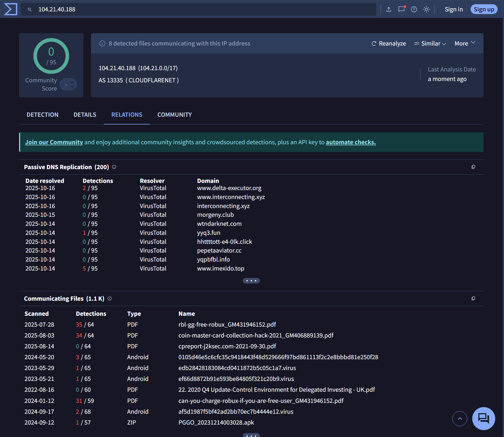Screen dimensions: 504x437
Task: Load more Passive DNS rows
Action: [251, 281]
